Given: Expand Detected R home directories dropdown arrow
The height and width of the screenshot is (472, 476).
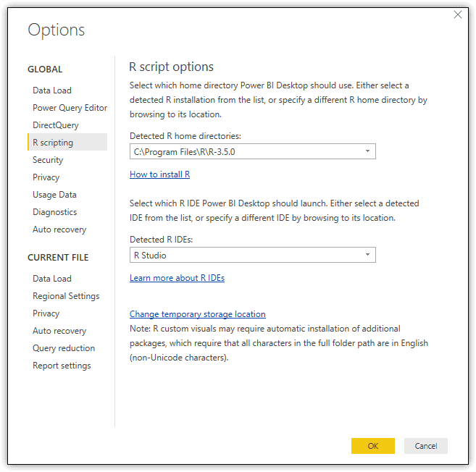Looking at the screenshot, I should [x=367, y=151].
